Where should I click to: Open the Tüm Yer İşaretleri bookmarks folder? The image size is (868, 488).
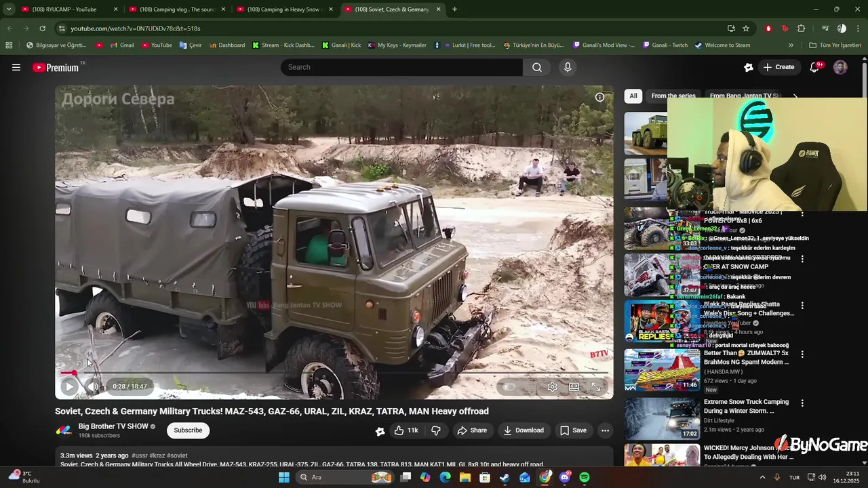pyautogui.click(x=835, y=45)
